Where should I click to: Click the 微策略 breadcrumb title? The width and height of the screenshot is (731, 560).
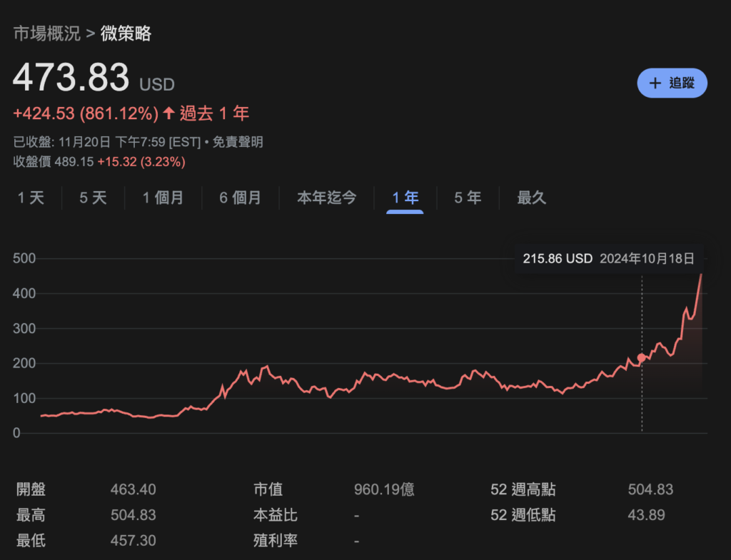(x=126, y=33)
